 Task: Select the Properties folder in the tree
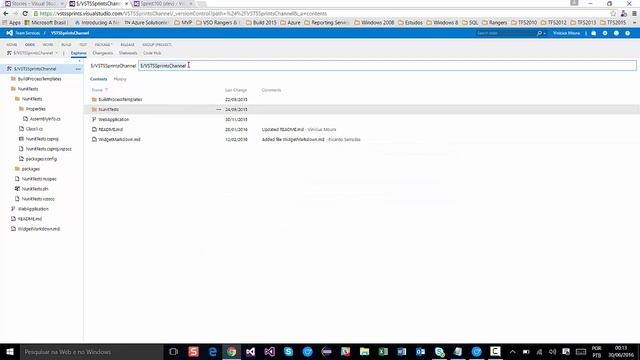(x=36, y=109)
